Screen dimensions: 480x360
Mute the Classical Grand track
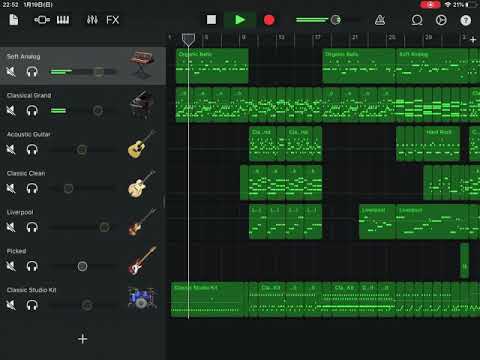(11, 110)
